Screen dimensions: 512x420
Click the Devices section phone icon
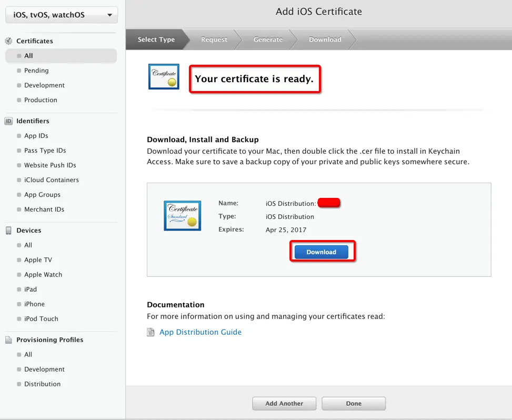[8, 231]
